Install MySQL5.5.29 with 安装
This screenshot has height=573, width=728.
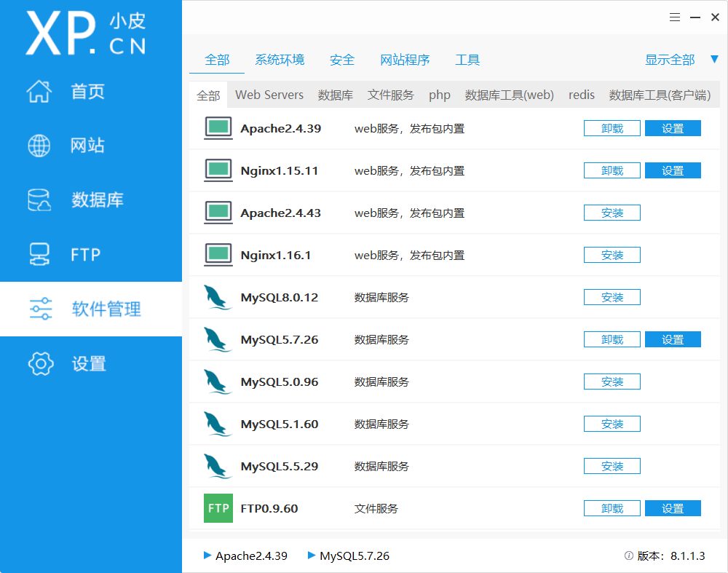tap(612, 466)
